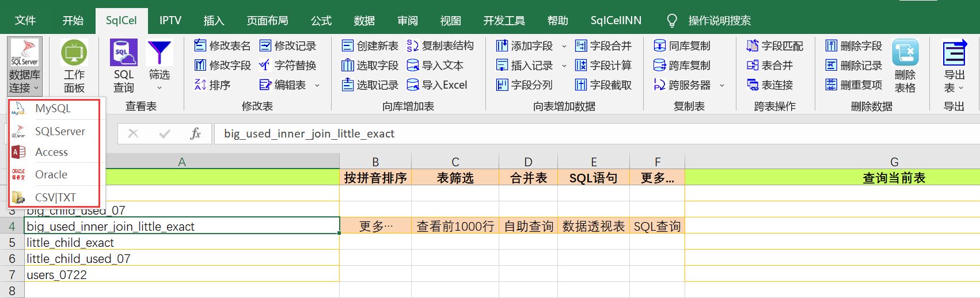Select cell little_child_exact

182,242
